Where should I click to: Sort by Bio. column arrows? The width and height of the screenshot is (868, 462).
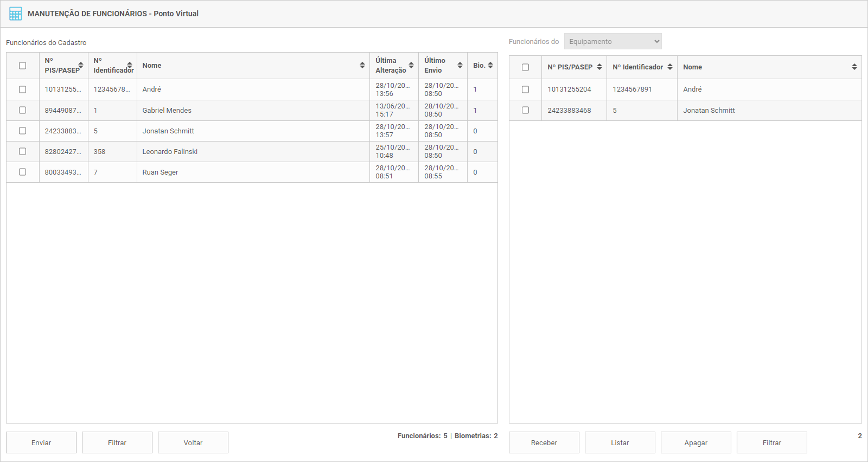tap(490, 66)
